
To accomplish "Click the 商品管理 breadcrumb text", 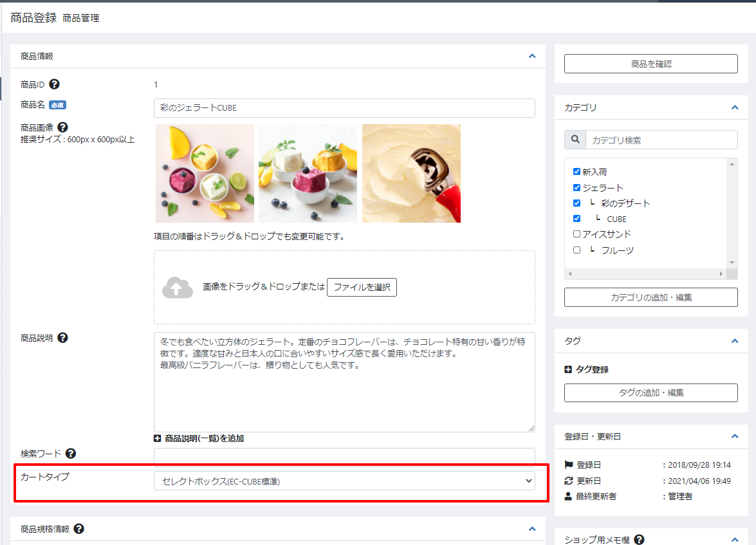I will (81, 18).
